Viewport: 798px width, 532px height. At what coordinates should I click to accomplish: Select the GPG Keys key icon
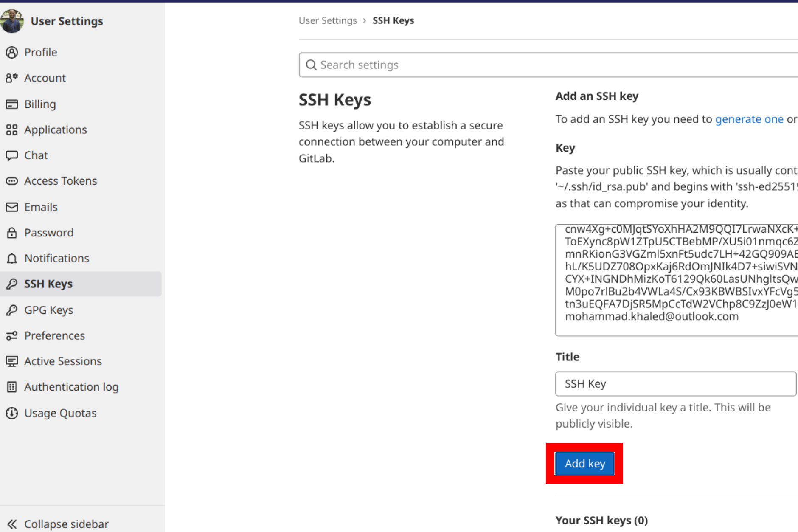(12, 310)
